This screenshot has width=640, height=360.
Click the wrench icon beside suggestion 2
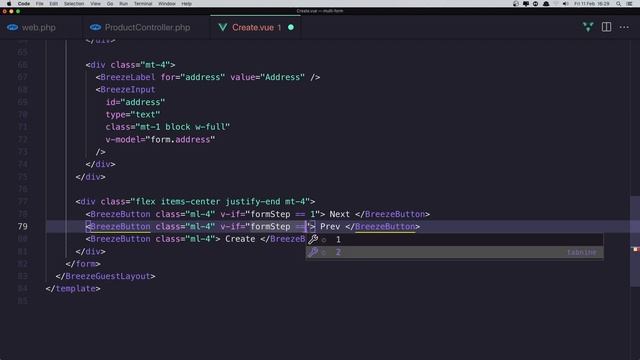coord(313,252)
